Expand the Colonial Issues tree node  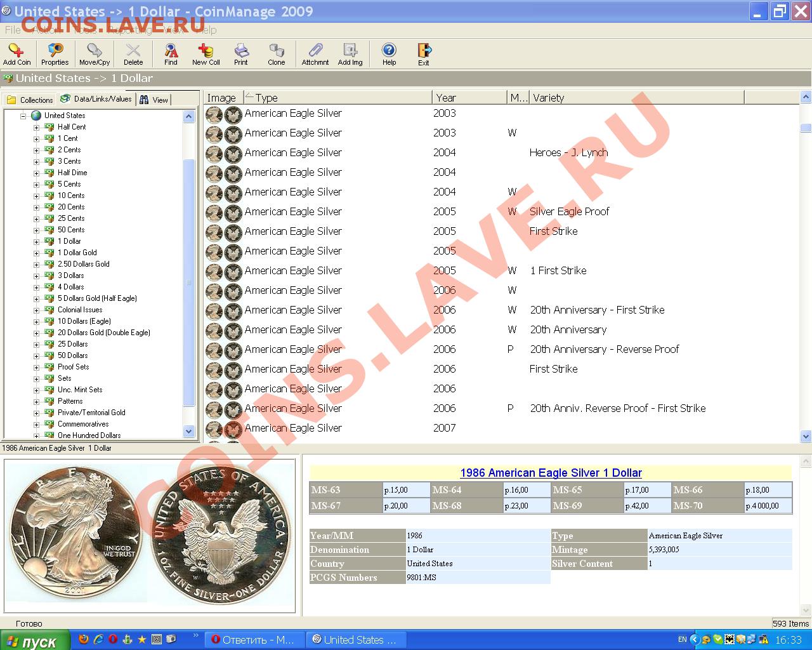[36, 310]
